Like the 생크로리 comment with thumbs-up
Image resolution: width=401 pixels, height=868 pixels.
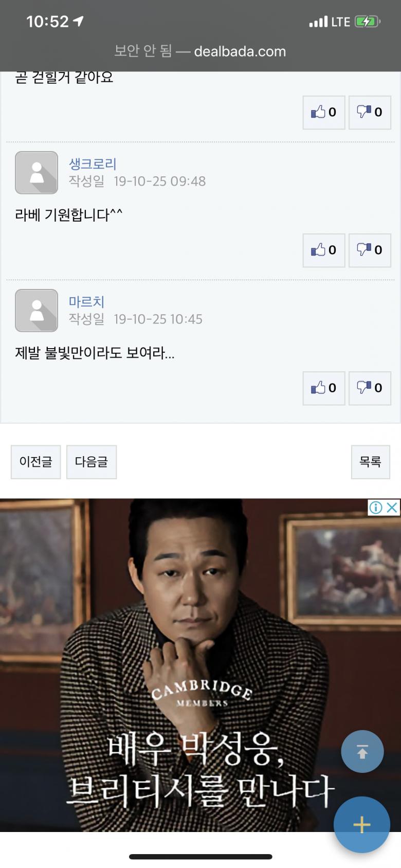pyautogui.click(x=323, y=250)
